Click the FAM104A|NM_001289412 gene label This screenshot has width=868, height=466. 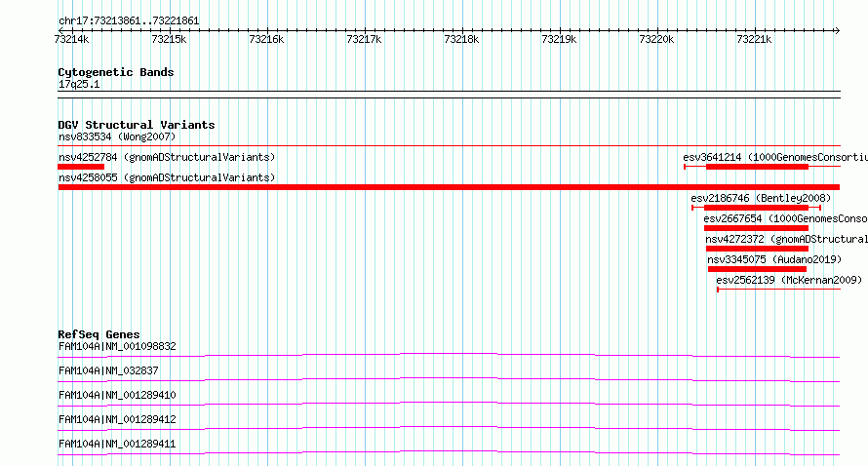117,419
